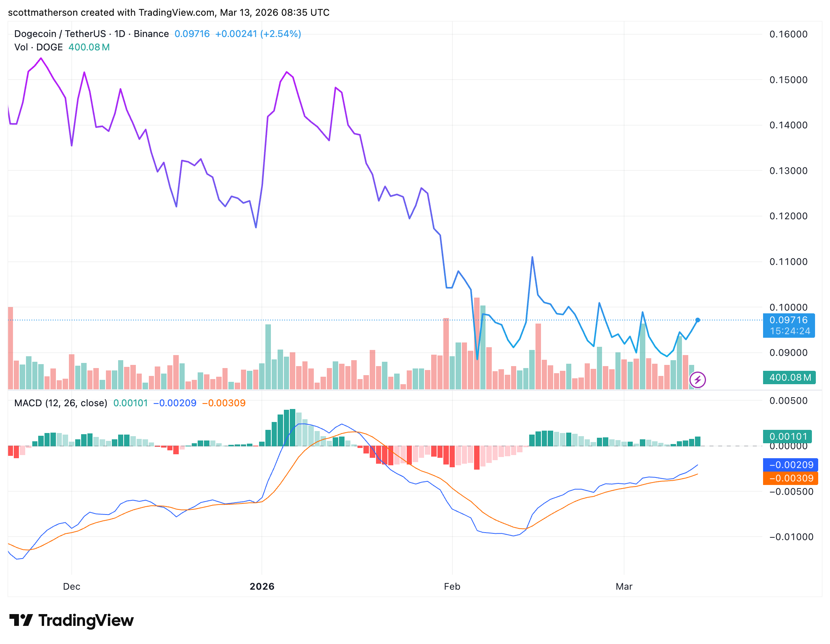Select the blue -0.00209 MACD tag
The width and height of the screenshot is (830, 644).
(790, 465)
